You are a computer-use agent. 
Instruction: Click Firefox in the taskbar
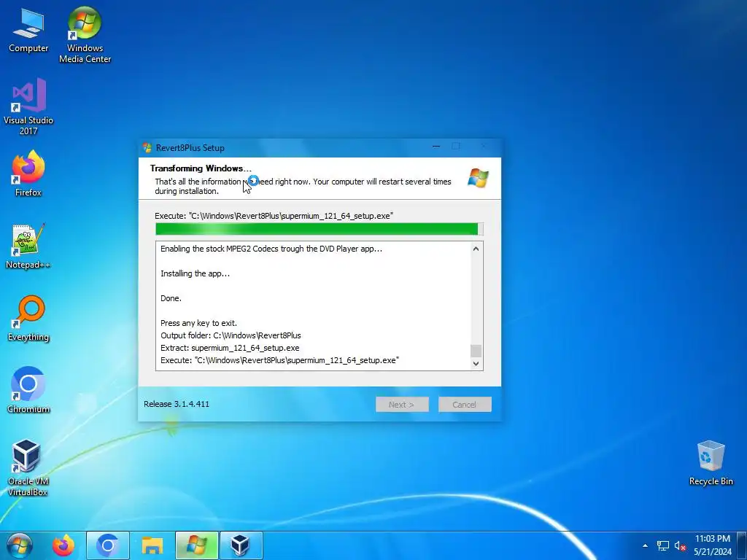[x=64, y=545]
